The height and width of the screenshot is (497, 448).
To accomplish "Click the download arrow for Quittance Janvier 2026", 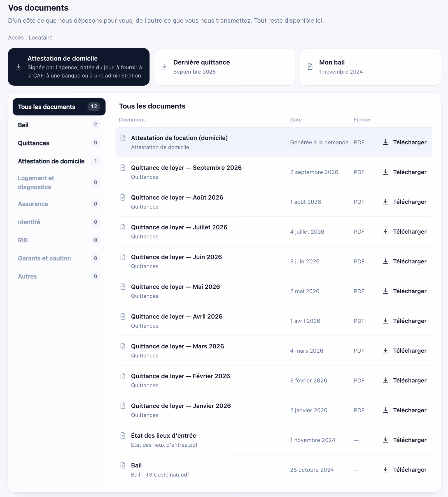I will coord(386,410).
